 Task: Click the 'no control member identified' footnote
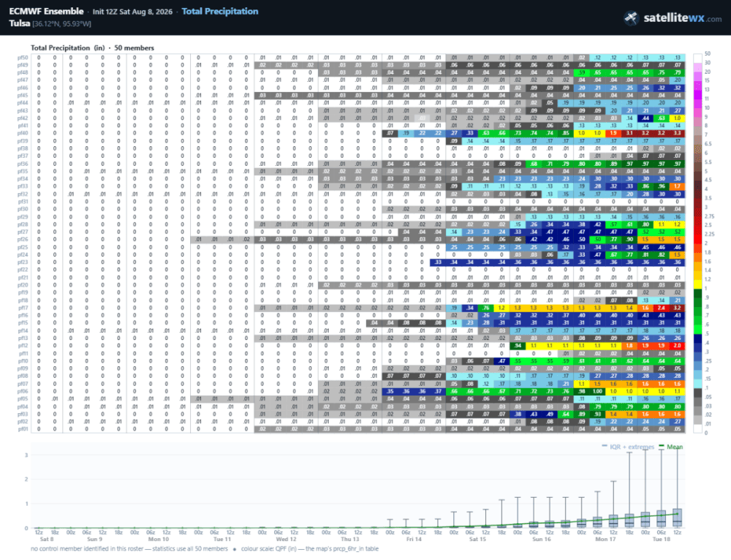129,549
